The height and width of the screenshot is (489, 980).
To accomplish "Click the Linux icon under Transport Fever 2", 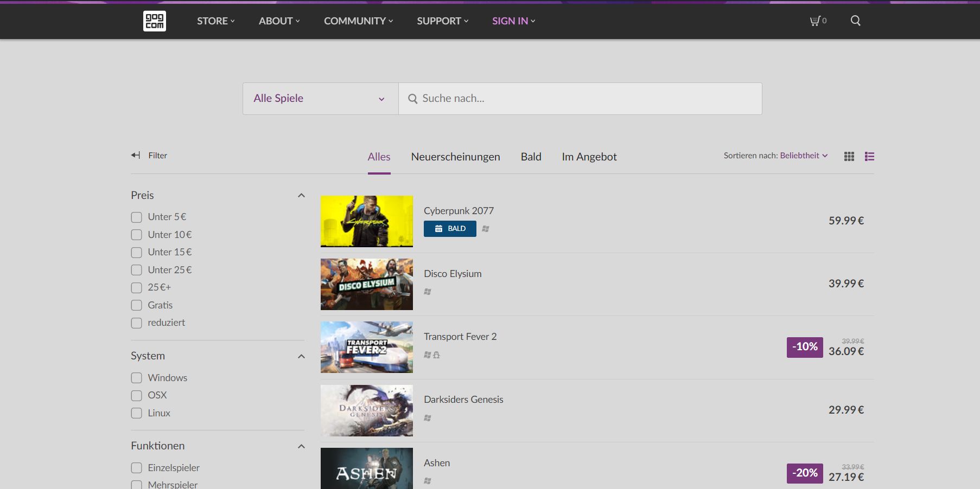I will tap(436, 355).
